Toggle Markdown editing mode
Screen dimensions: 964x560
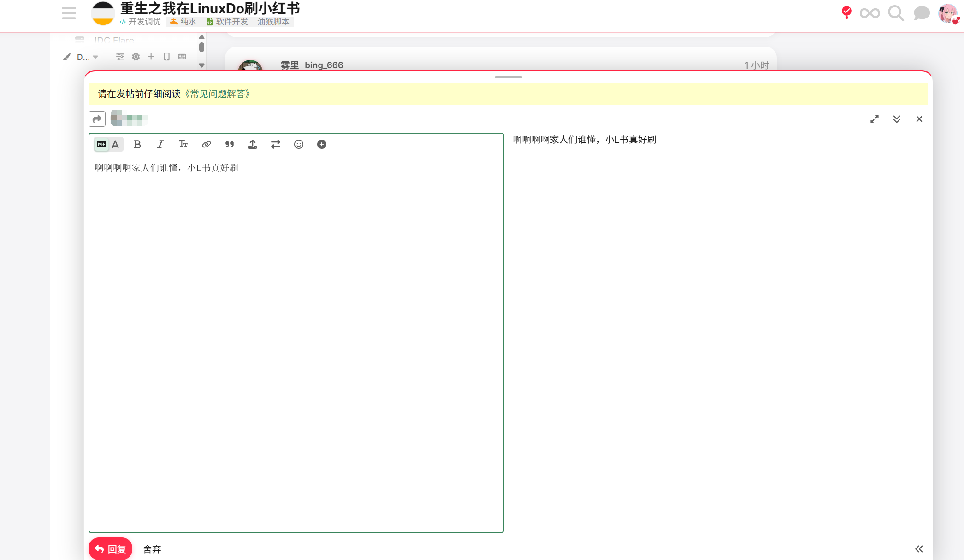coord(101,144)
